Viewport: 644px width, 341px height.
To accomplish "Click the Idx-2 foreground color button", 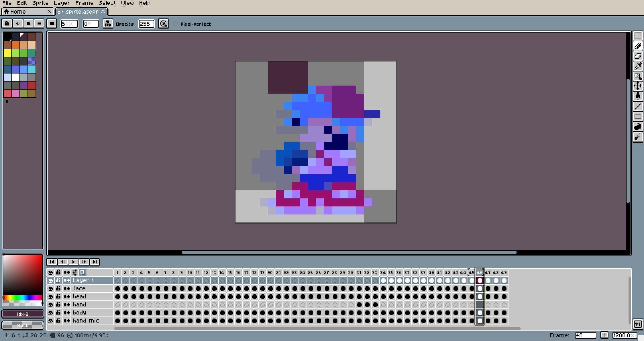I will coord(23,314).
